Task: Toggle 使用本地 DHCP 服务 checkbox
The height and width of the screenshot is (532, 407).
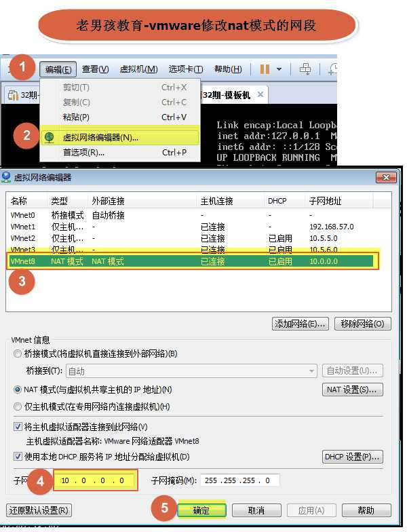Action: click(x=18, y=456)
